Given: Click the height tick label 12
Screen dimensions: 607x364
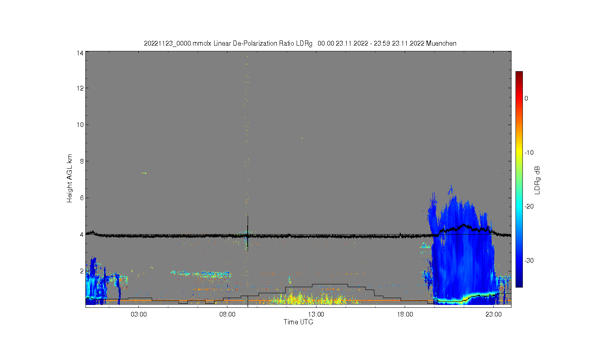Looking at the screenshot, I should [x=81, y=88].
